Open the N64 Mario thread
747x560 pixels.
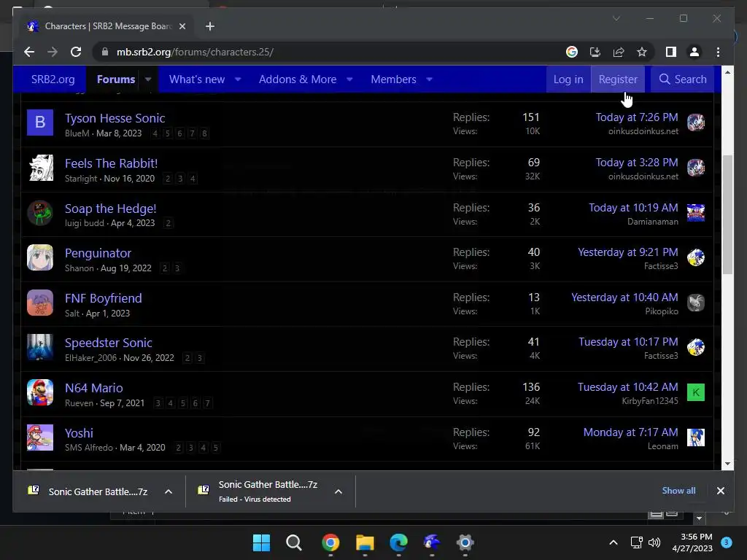pyautogui.click(x=94, y=388)
